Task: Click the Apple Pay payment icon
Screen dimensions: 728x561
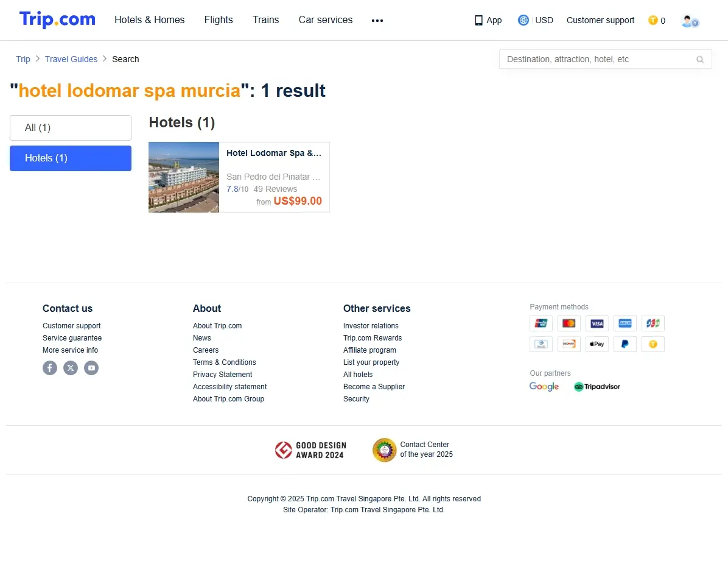Action: pos(597,344)
